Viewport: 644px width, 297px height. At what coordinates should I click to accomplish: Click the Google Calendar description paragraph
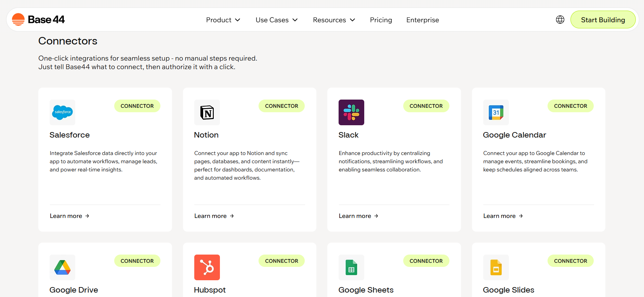(535, 162)
